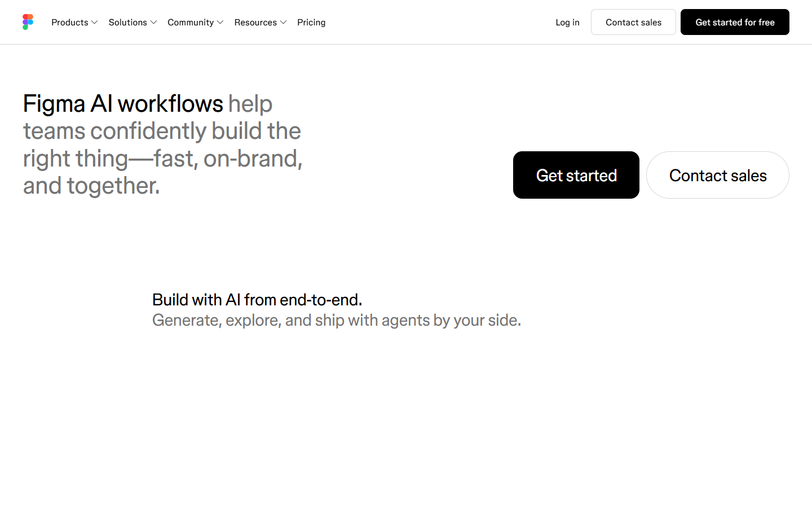
Task: Click Get started for free button
Action: (x=735, y=22)
